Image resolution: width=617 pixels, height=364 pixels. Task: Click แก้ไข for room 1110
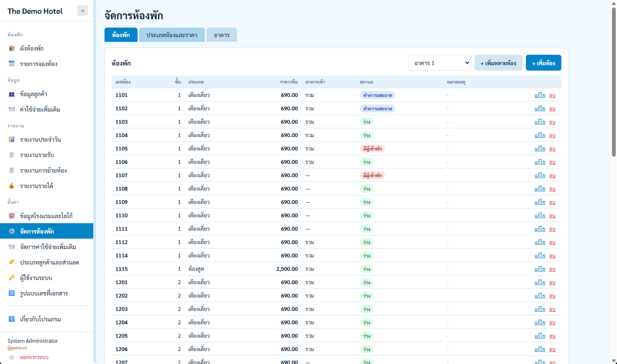[540, 216]
